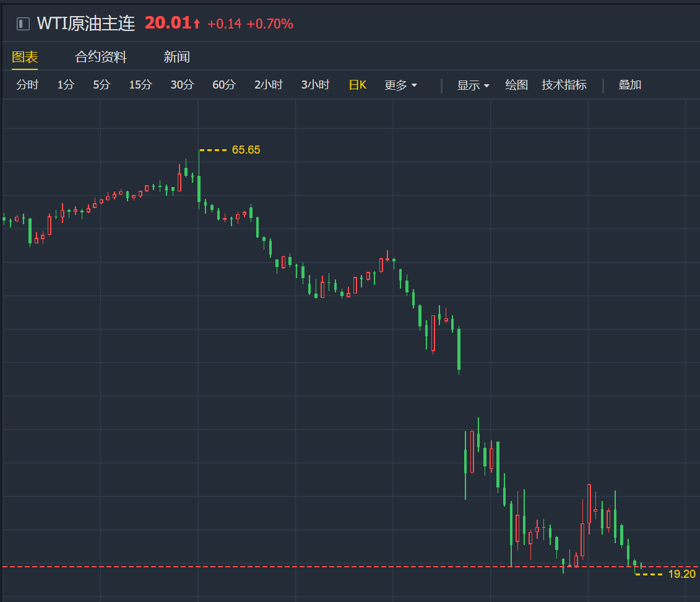700x602 pixels.
Task: Select the 分时 timeframe
Action: pos(27,85)
